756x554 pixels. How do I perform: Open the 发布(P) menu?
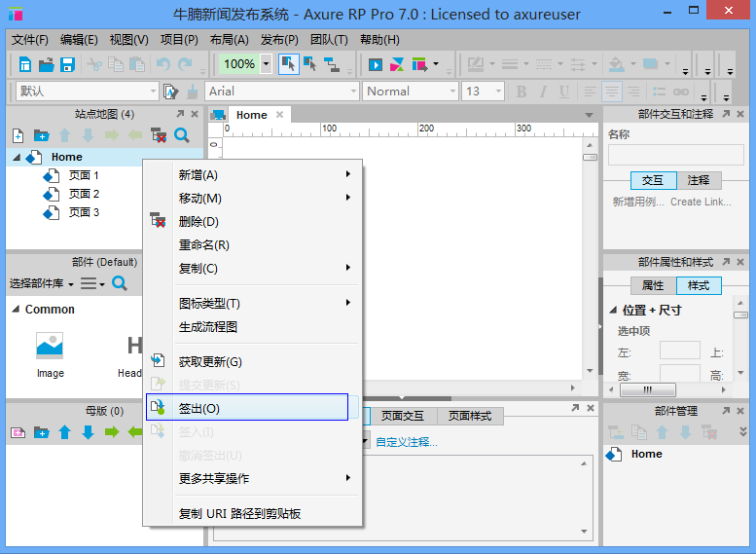pos(279,40)
